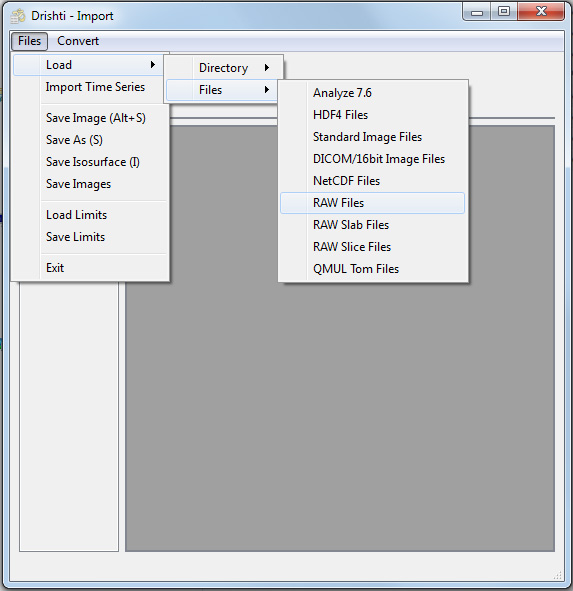573x591 pixels.
Task: Select Save Isosurface (I)
Action: tap(93, 162)
